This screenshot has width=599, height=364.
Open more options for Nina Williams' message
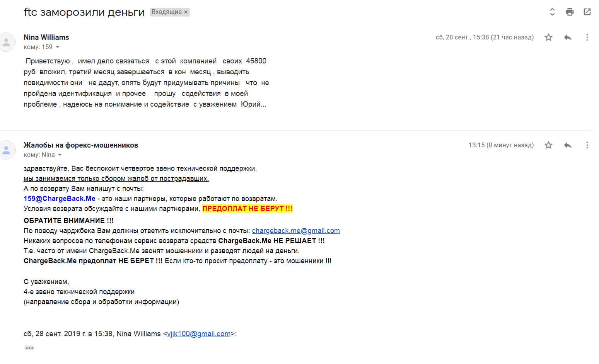point(587,37)
